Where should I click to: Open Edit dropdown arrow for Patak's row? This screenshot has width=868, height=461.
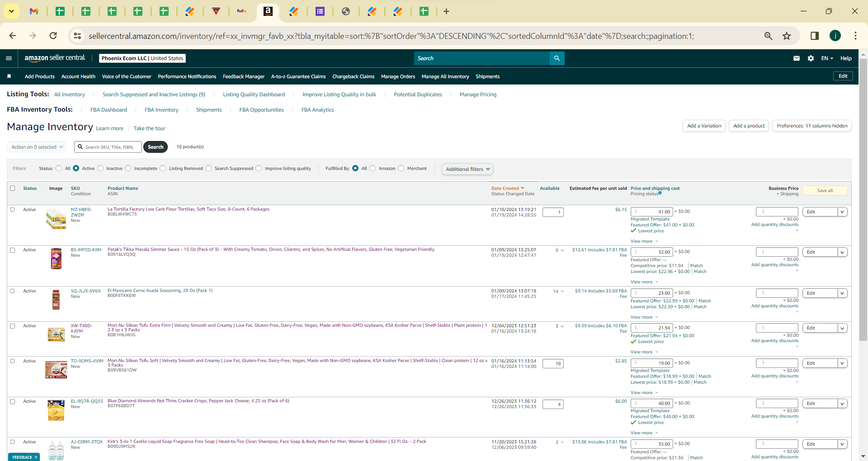(x=843, y=252)
